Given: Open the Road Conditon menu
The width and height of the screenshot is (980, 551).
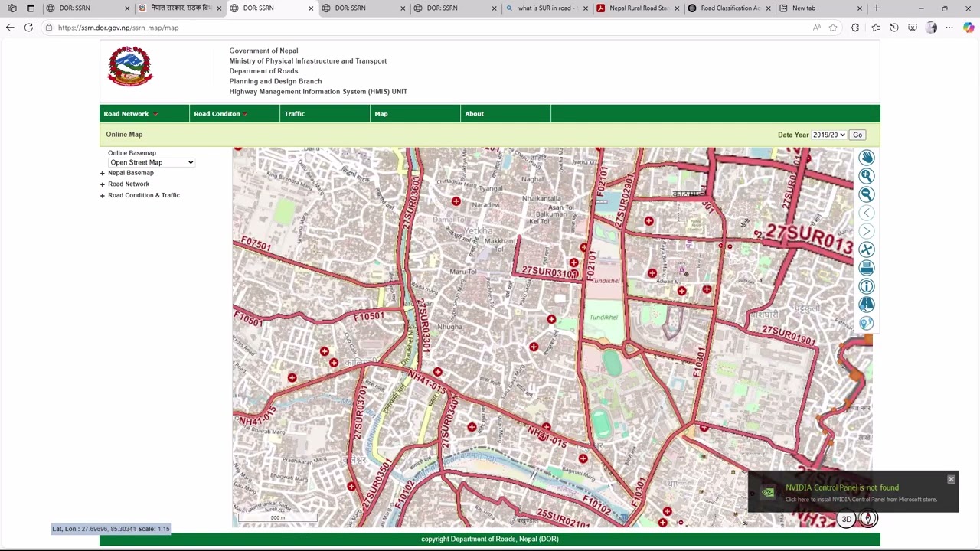Looking at the screenshot, I should pyautogui.click(x=235, y=113).
